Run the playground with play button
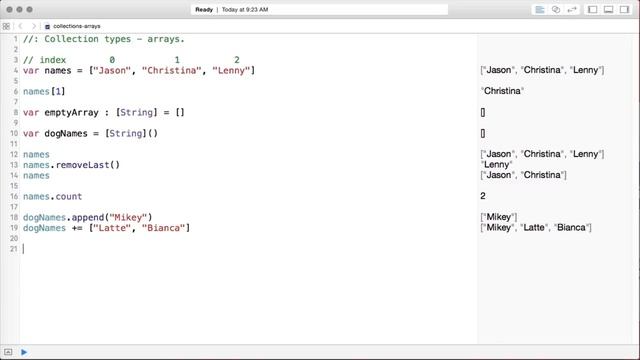This screenshot has height=360, width=640. (24, 352)
